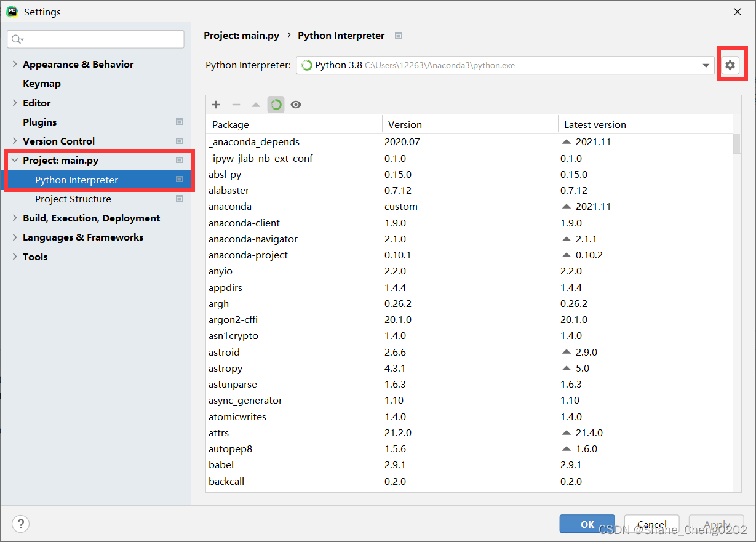Screen dimensions: 756x542
Task: Select the backcall package row
Action: pyautogui.click(x=469, y=481)
